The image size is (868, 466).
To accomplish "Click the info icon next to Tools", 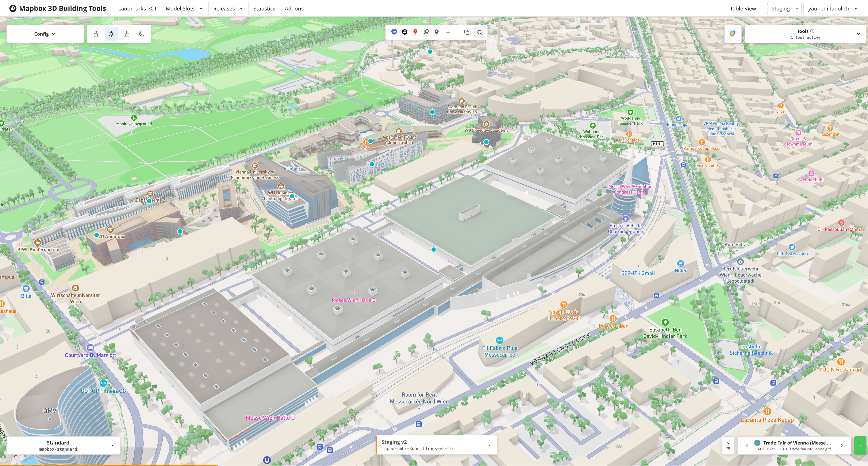I will click(x=812, y=31).
